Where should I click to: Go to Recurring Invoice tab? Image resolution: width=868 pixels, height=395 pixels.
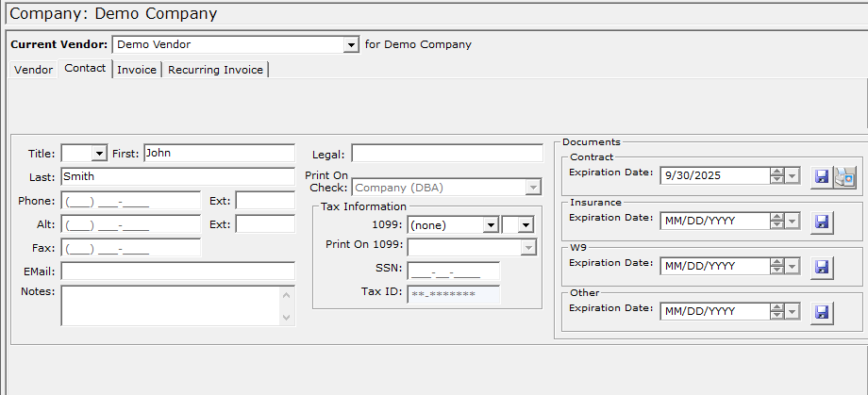click(216, 70)
